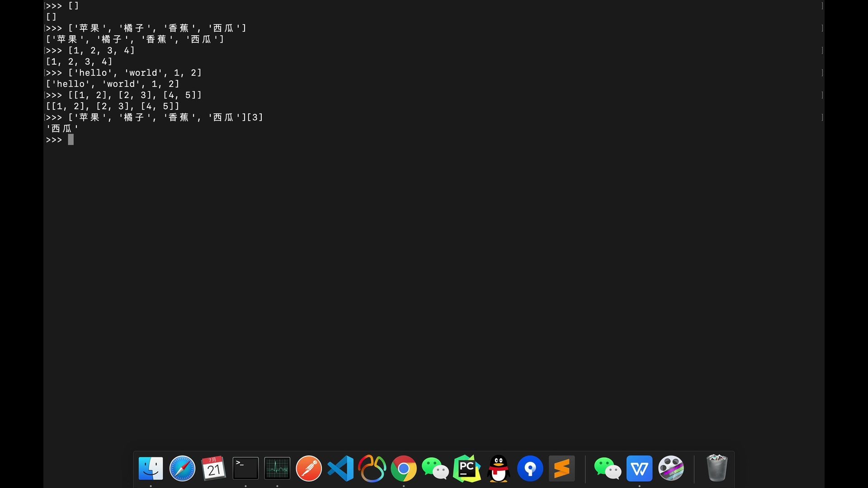Open WeChat icon beside Chrome
This screenshot has height=488, width=868.
435,469
